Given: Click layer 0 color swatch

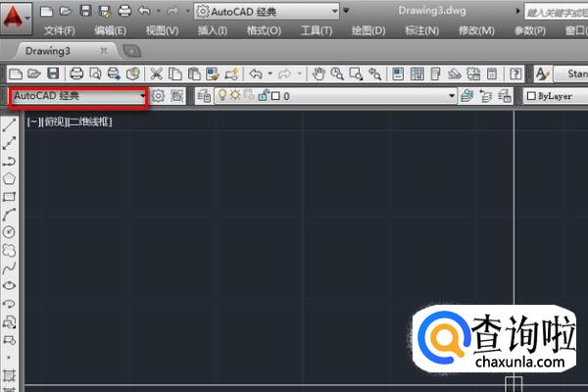Looking at the screenshot, I should pos(275,96).
